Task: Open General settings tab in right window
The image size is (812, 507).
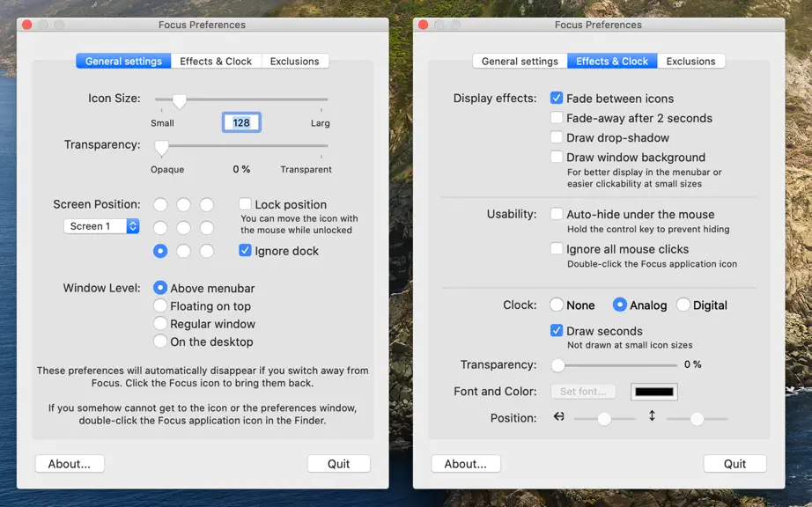Action: click(520, 61)
